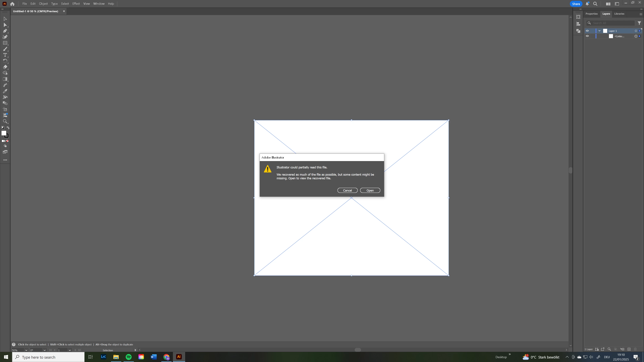Viewport: 644px width, 362px height.
Task: Click Cancel in the warning dialog
Action: coord(347,190)
